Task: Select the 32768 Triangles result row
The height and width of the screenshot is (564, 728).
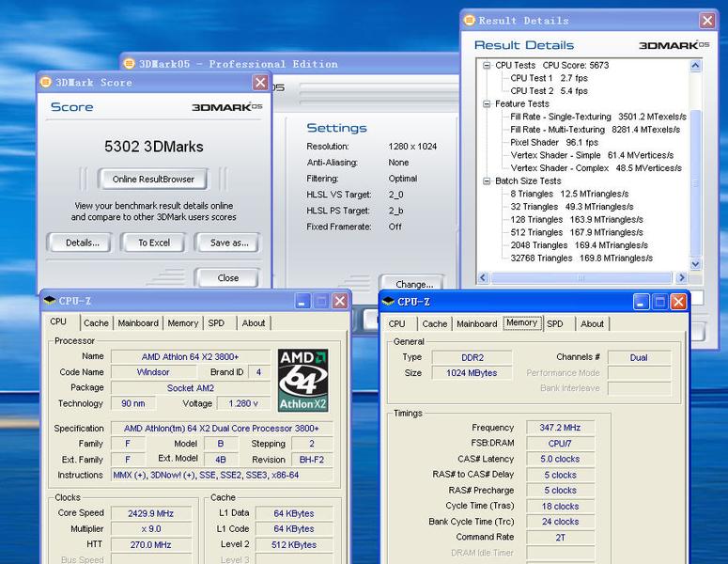Action: [x=581, y=258]
